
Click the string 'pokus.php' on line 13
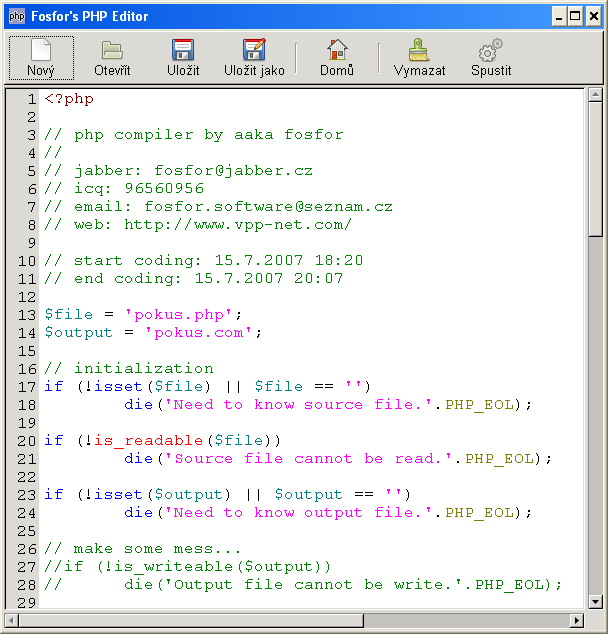tap(179, 315)
